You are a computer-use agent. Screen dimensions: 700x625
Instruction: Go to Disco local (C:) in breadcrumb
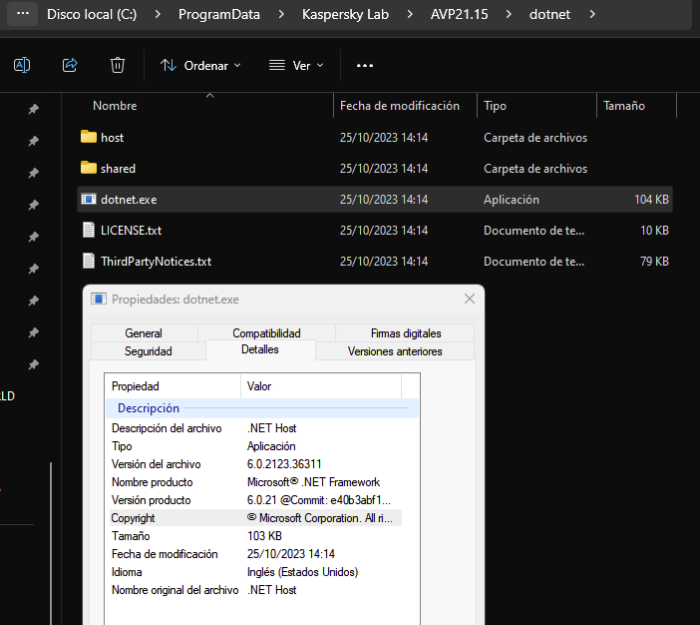click(92, 14)
